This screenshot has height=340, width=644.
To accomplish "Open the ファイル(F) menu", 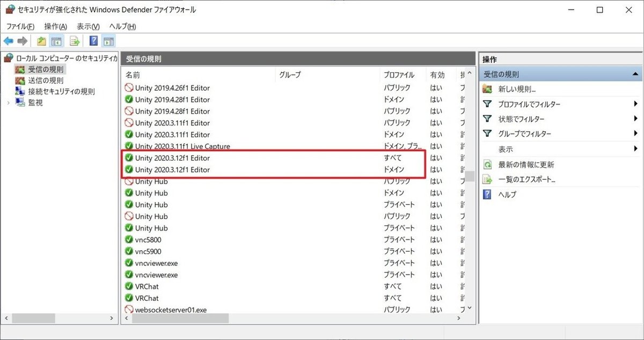I will click(20, 26).
